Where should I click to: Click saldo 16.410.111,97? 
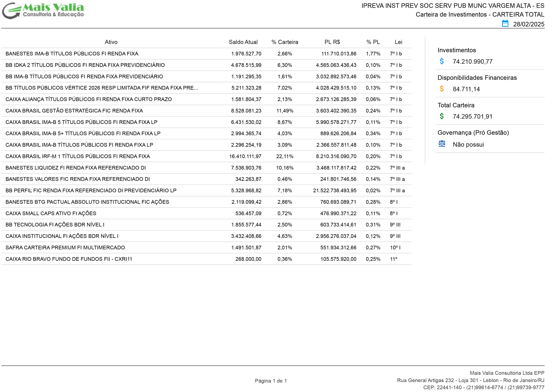(245, 156)
